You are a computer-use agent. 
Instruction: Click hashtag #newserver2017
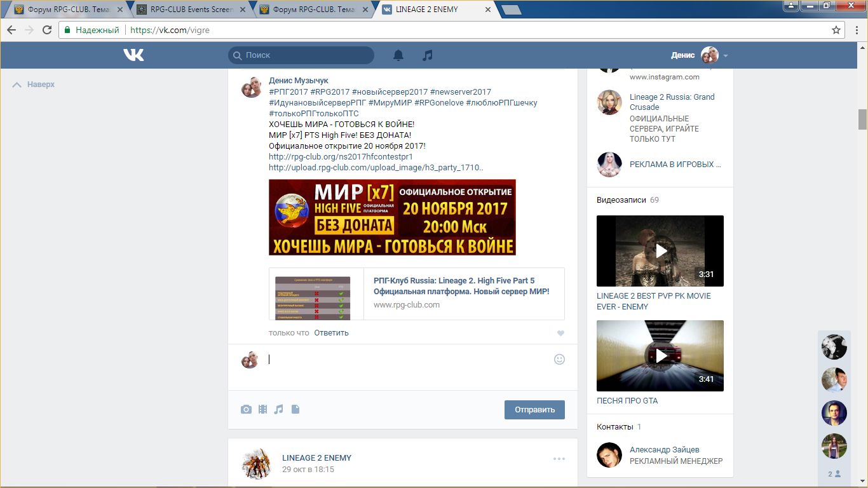click(x=461, y=92)
